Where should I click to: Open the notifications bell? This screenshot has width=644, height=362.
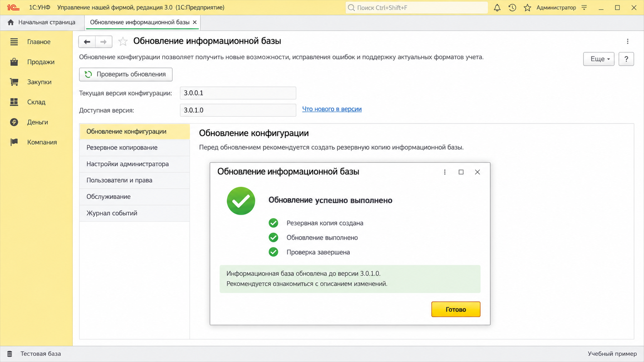pos(497,8)
